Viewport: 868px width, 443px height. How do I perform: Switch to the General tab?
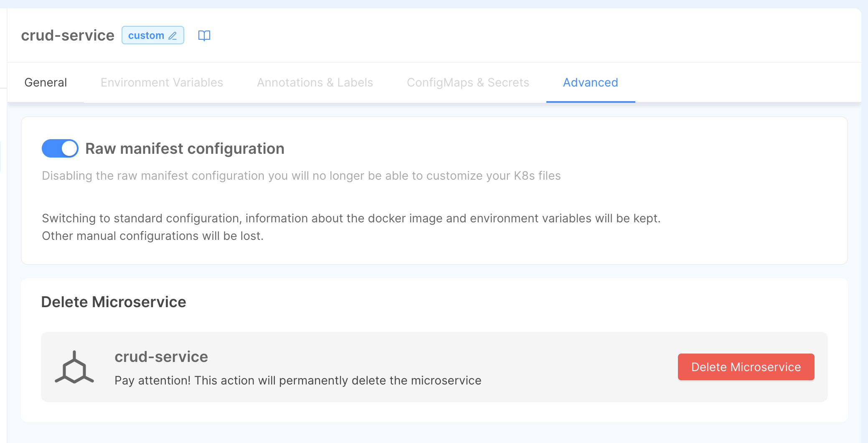point(46,82)
